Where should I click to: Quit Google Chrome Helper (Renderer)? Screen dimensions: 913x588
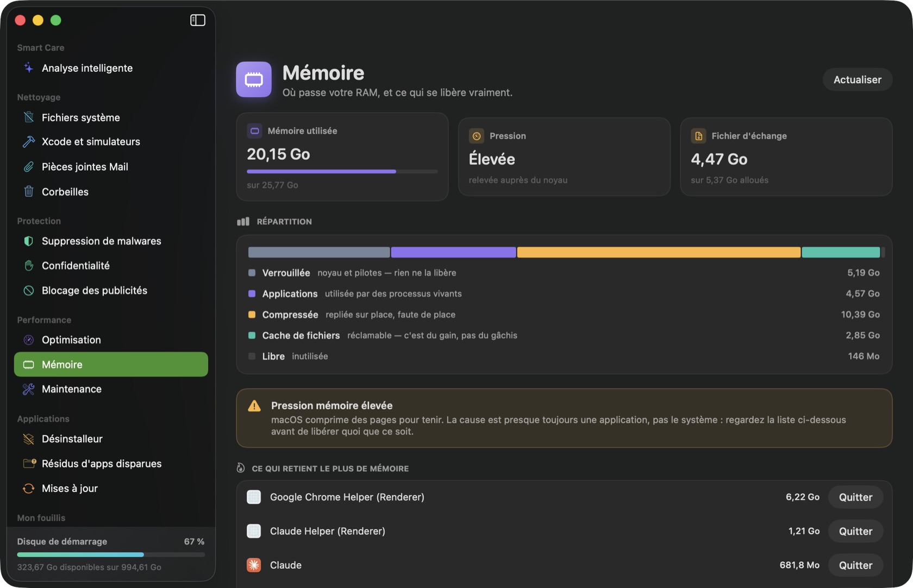(x=855, y=497)
